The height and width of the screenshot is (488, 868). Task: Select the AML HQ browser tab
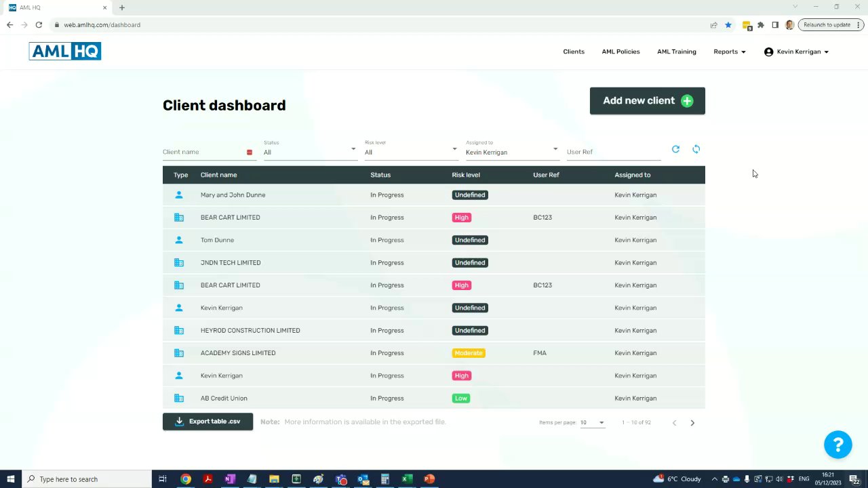(58, 7)
